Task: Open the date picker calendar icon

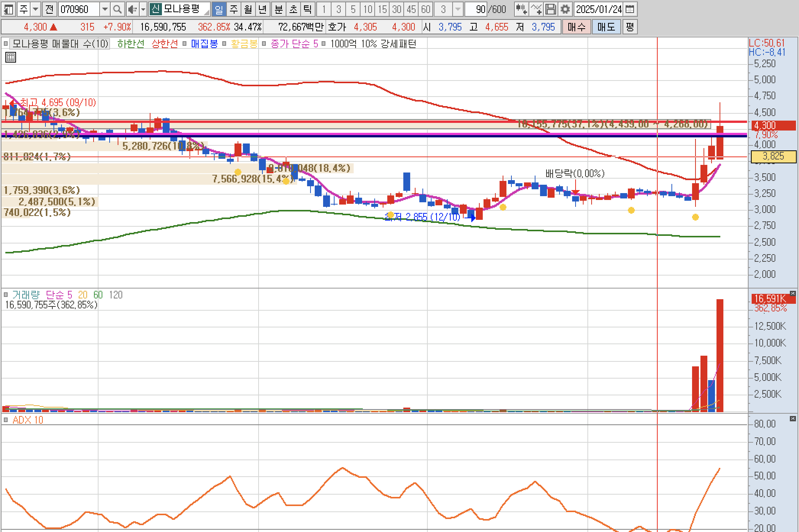Action: tap(630, 9)
